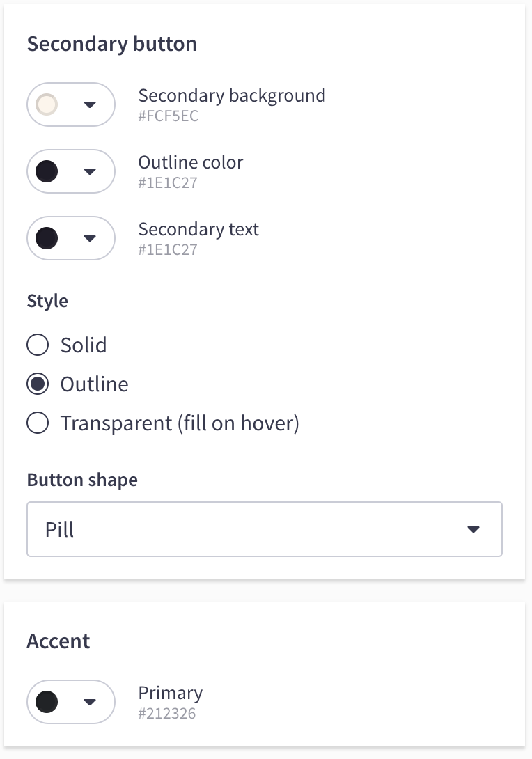
Task: Choose the Outline style radio button
Action: pos(38,384)
